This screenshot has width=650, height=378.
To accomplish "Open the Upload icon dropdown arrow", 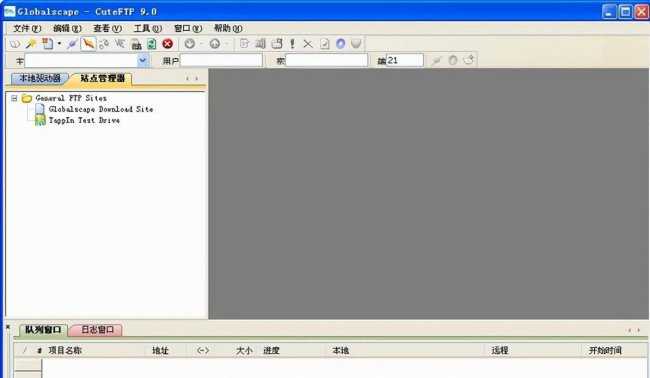I will click(226, 44).
